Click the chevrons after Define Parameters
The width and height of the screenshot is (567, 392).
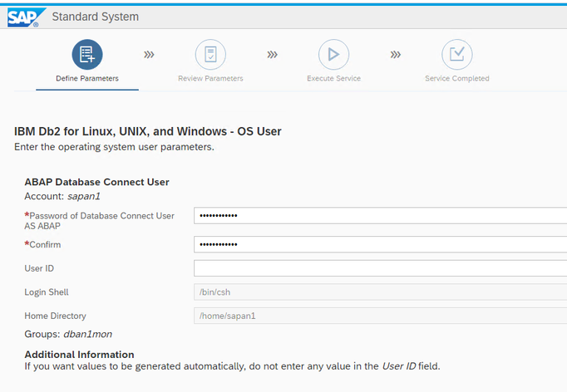[x=149, y=55]
